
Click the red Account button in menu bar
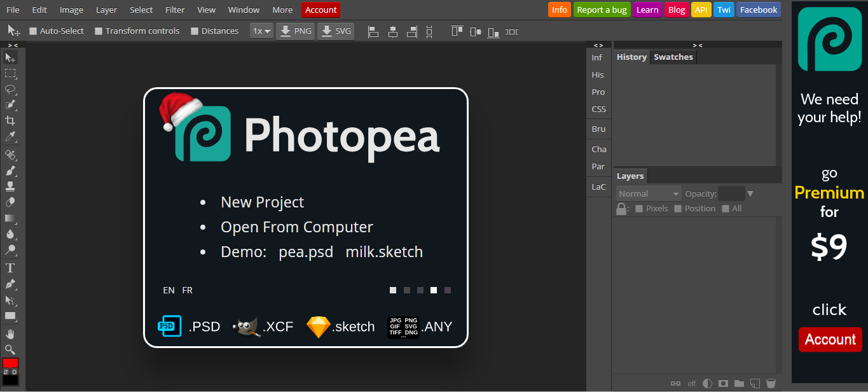321,10
